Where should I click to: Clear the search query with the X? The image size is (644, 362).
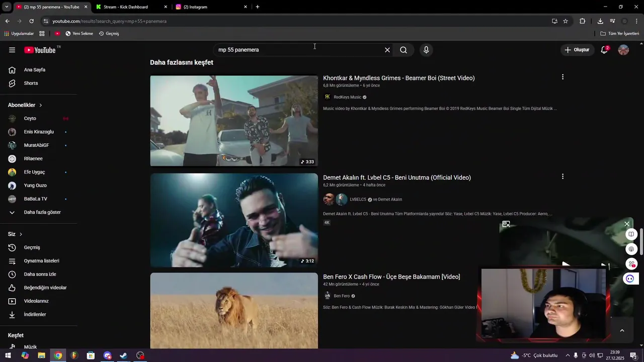coord(387,50)
